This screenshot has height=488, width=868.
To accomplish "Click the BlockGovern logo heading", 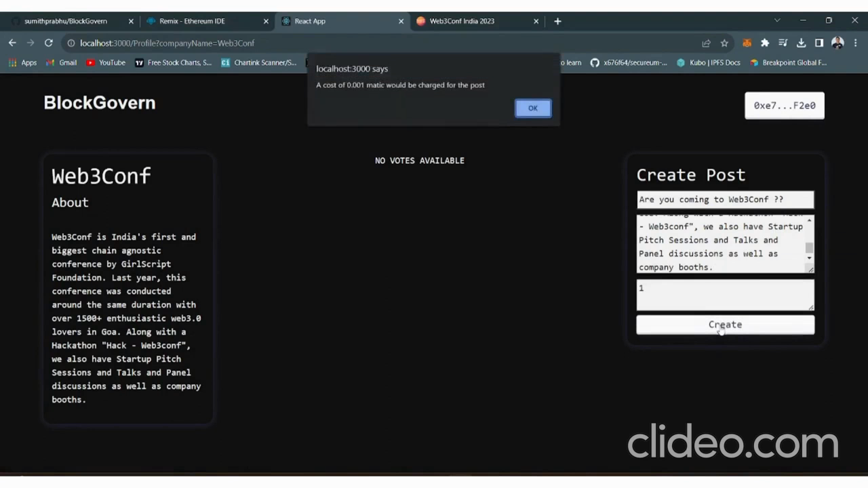I will (x=100, y=103).
